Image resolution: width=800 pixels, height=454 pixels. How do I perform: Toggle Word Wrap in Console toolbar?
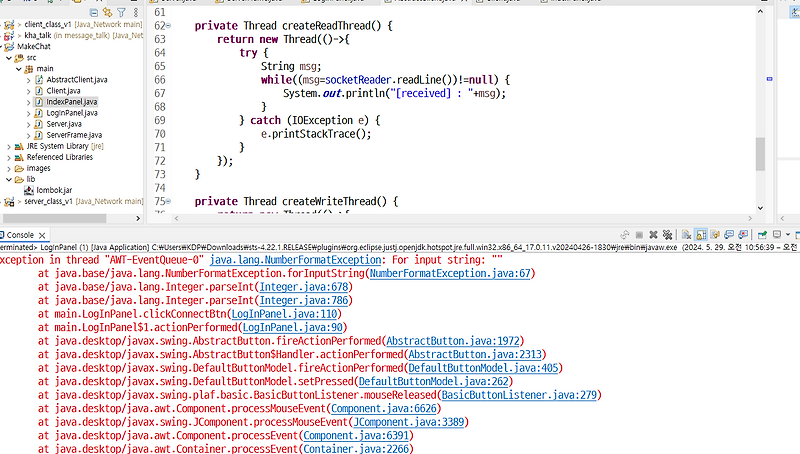(x=715, y=235)
